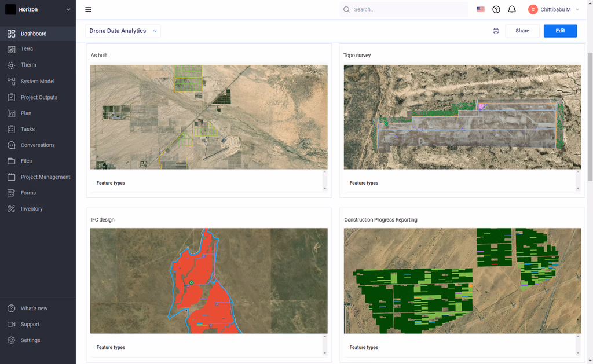593x364 pixels.
Task: Toggle the hamburger menu to collapse the sidebar
Action: click(x=88, y=9)
